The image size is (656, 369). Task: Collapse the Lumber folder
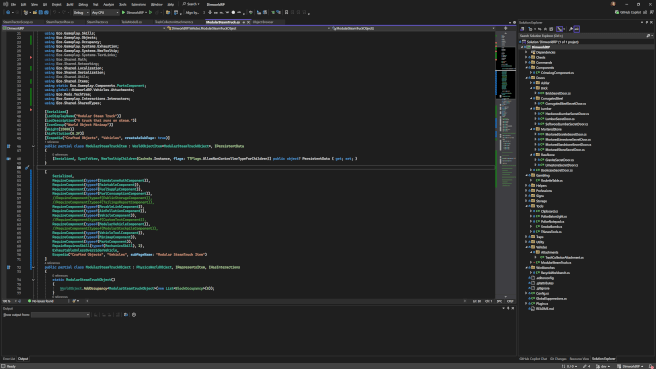(x=531, y=108)
